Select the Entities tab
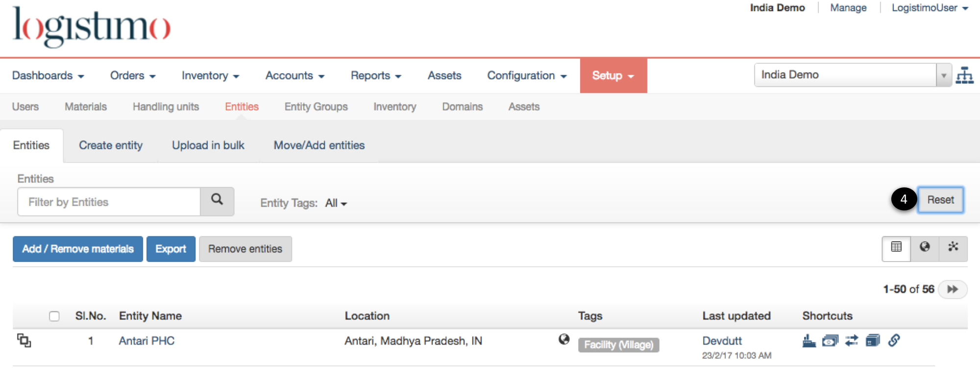The height and width of the screenshot is (368, 980). pyautogui.click(x=31, y=145)
